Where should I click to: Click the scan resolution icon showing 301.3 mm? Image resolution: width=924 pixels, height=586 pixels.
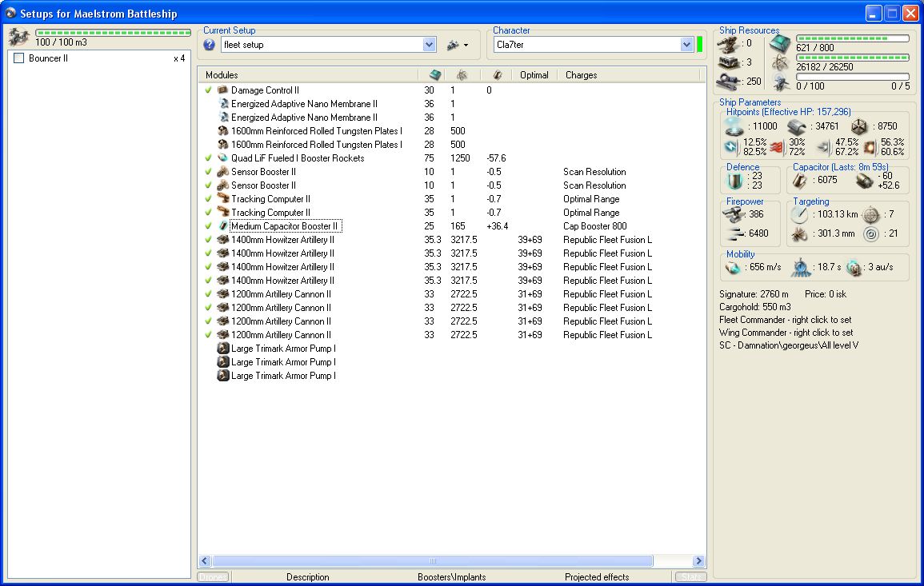coord(799,234)
